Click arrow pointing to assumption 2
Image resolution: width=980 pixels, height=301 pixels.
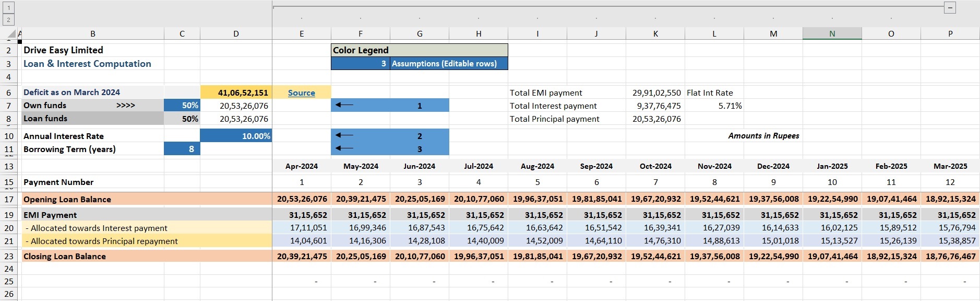click(344, 135)
